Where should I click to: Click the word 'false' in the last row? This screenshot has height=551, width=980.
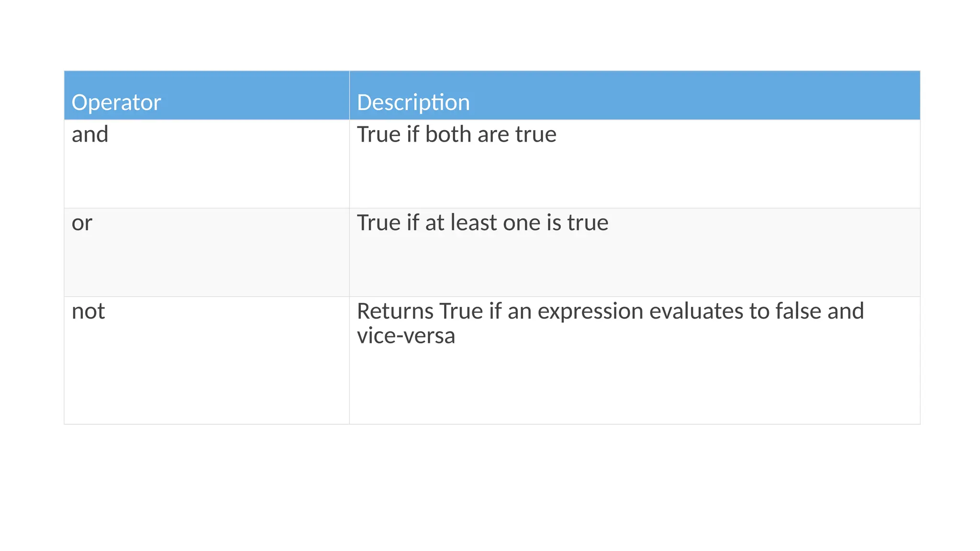pyautogui.click(x=798, y=311)
